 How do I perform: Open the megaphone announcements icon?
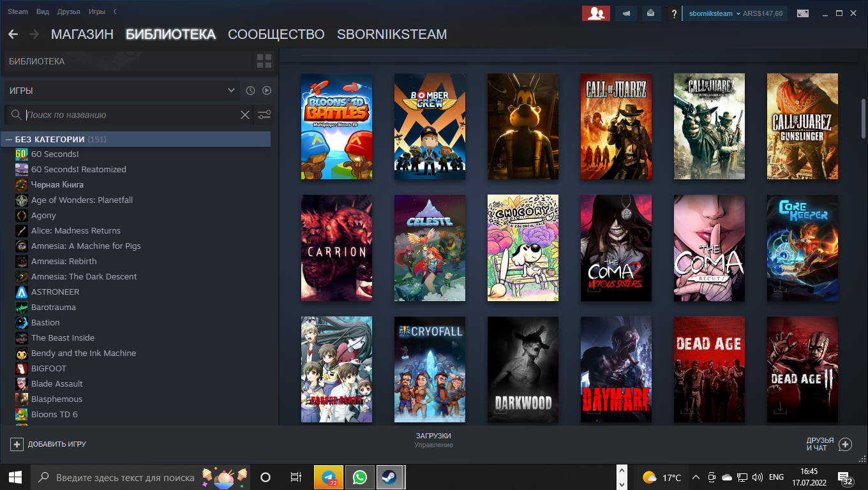click(x=626, y=13)
